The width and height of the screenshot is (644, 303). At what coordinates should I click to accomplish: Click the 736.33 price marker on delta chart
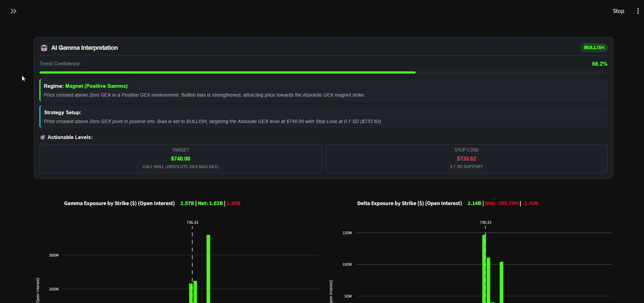[486, 222]
